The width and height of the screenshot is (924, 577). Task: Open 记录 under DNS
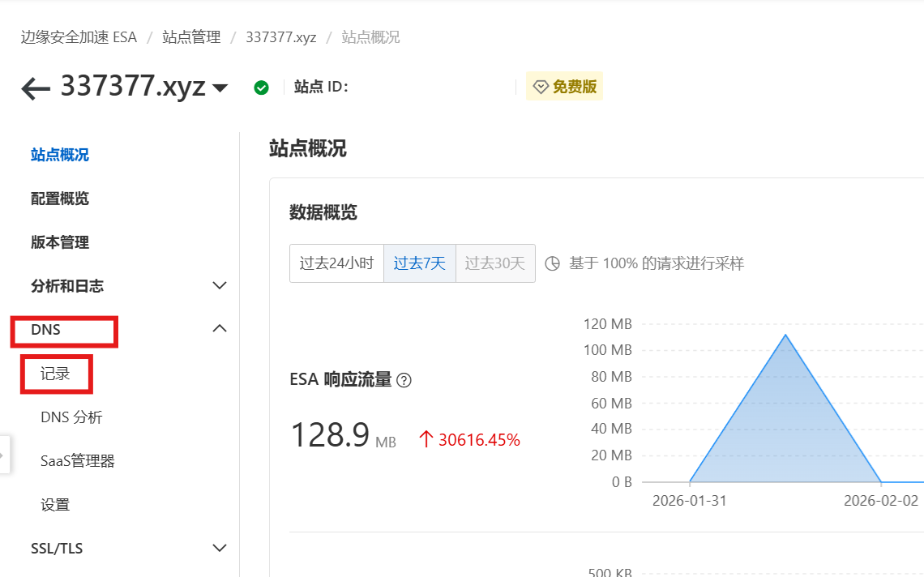click(x=55, y=374)
